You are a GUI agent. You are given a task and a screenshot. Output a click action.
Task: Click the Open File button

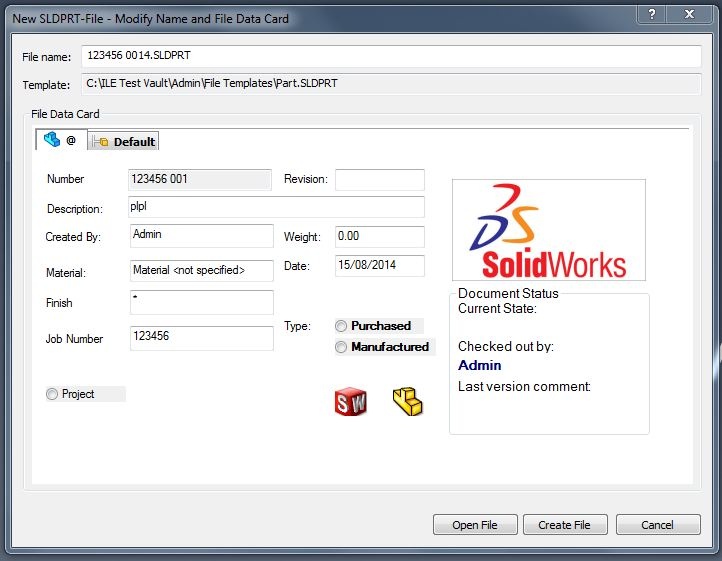coord(475,525)
